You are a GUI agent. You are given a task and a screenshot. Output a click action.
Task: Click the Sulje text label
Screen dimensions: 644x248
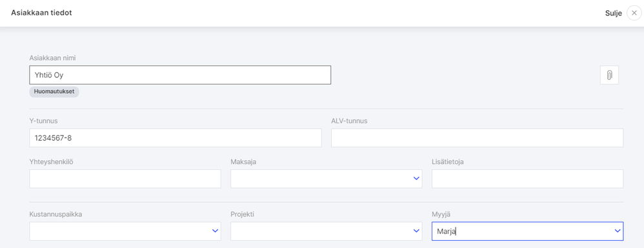pos(614,13)
